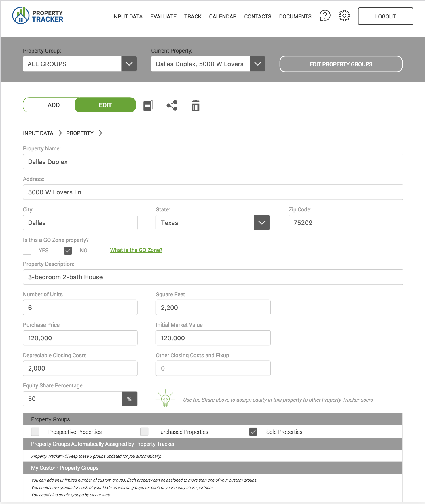
Task: Click the copy property document icon
Action: (x=148, y=106)
